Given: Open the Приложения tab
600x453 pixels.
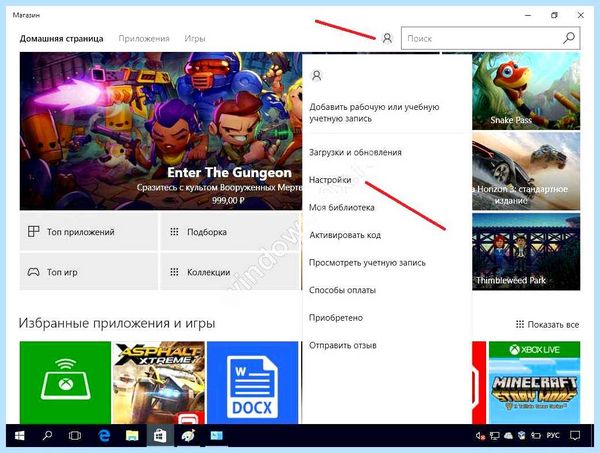Looking at the screenshot, I should click(144, 39).
